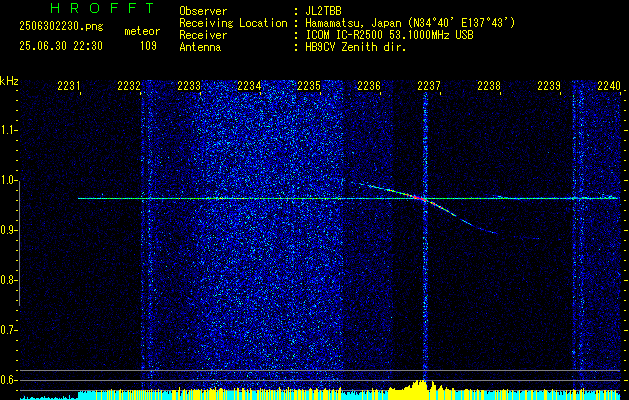Click the 2233 time marker

coord(188,85)
